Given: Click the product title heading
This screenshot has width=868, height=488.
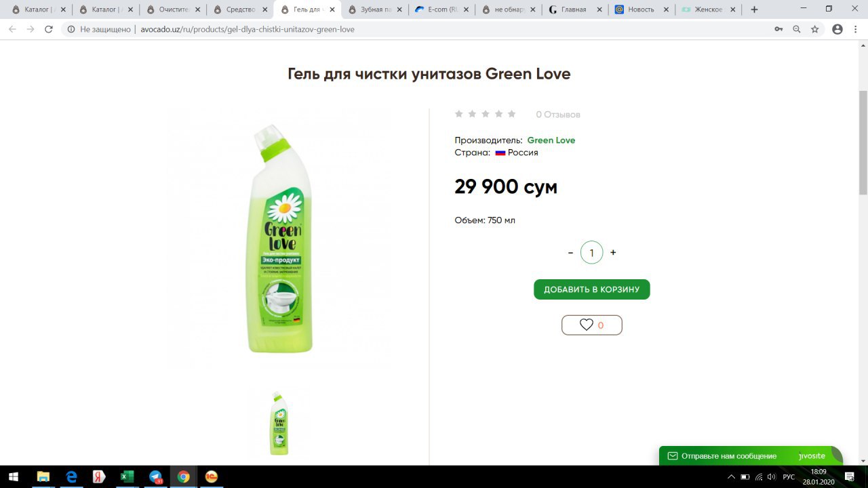Looking at the screenshot, I should click(429, 74).
